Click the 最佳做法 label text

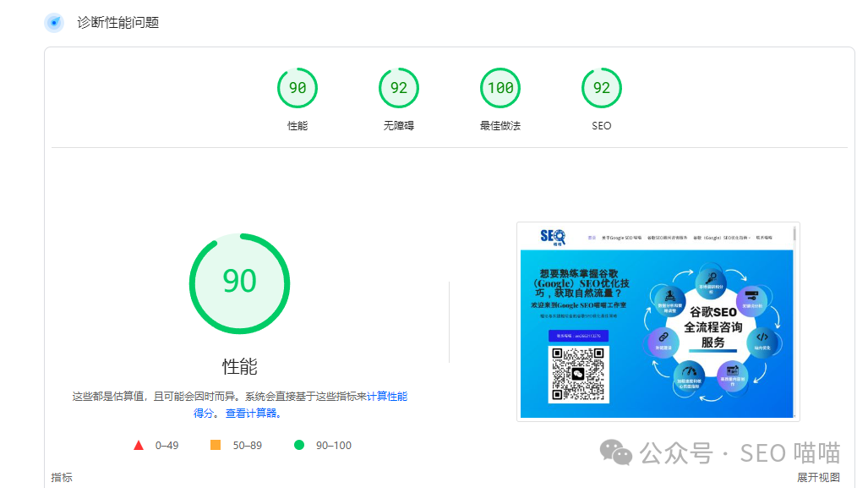tap(500, 126)
